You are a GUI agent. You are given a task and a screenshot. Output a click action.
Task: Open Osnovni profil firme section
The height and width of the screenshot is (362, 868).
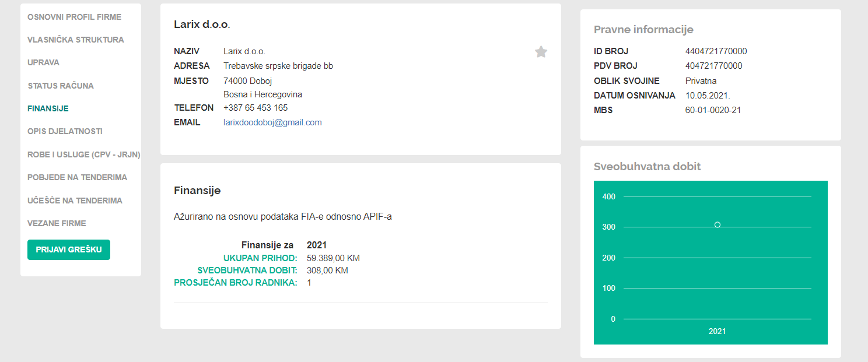tap(75, 17)
